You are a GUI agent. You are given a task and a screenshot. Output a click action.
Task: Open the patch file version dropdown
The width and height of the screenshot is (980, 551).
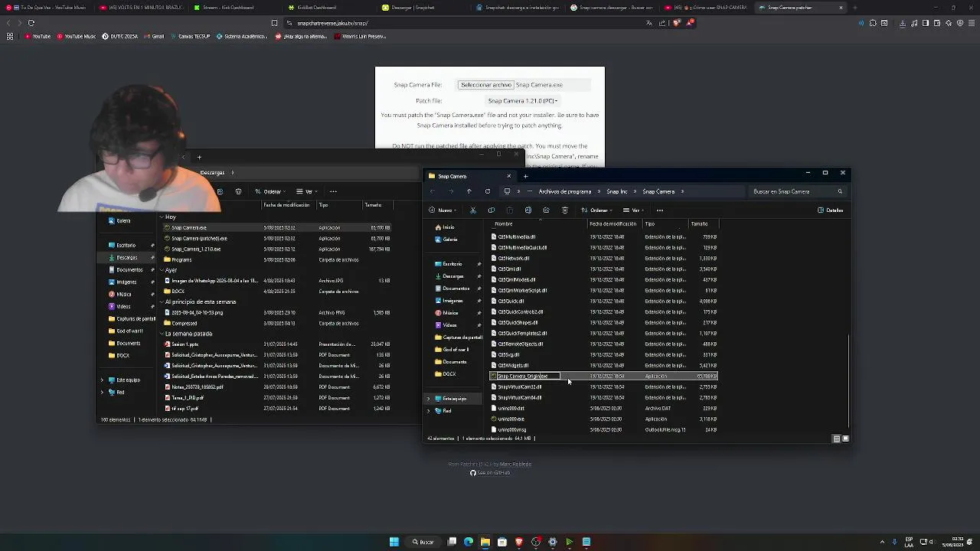tap(523, 101)
